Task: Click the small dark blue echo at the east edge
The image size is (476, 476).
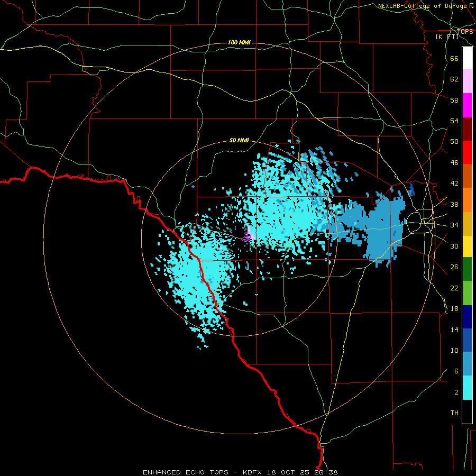Action: pyautogui.click(x=412, y=189)
